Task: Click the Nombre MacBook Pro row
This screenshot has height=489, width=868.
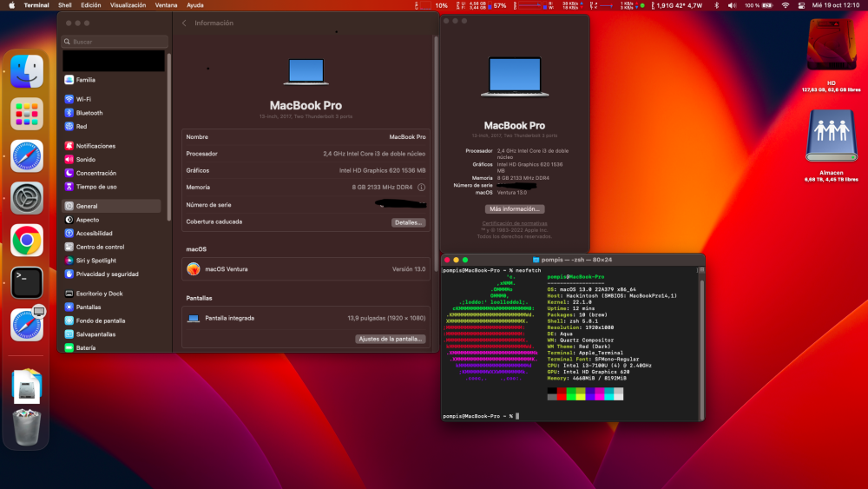Action: (306, 136)
